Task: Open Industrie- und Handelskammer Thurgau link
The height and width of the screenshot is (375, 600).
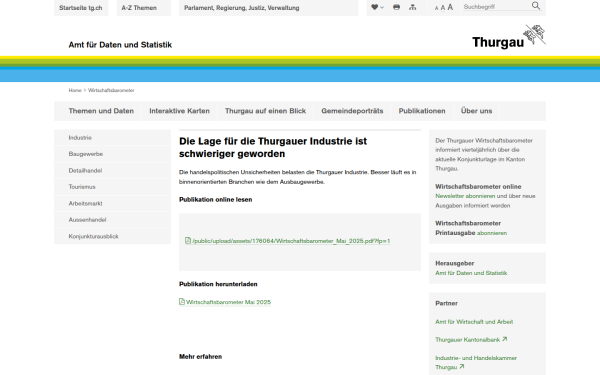Action: pos(476,362)
